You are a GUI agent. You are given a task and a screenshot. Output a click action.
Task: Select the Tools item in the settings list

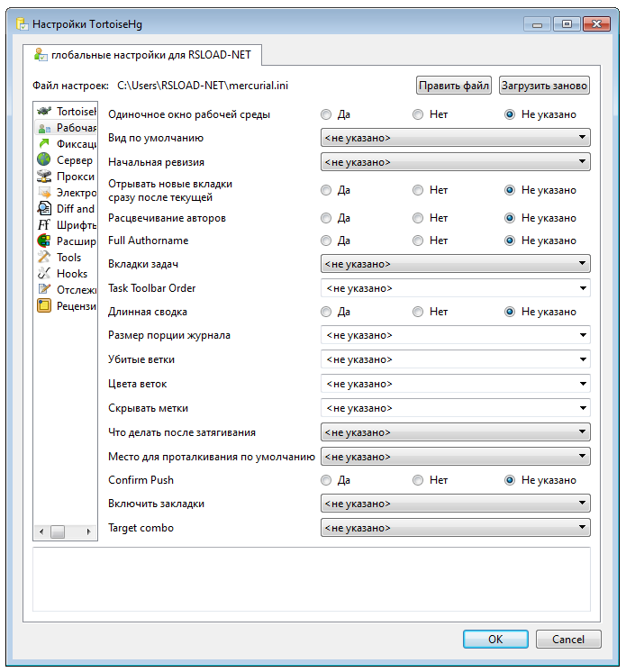[66, 257]
